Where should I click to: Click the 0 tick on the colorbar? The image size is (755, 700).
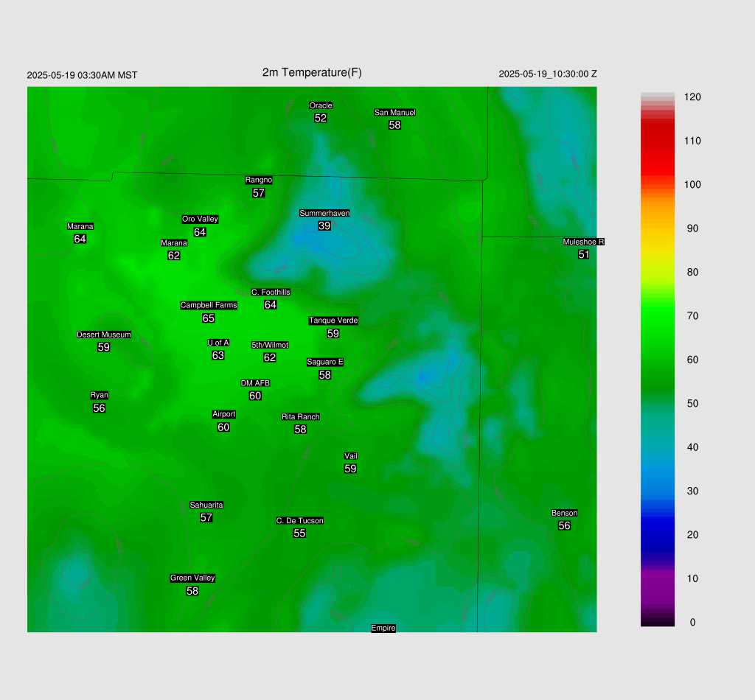(x=692, y=623)
